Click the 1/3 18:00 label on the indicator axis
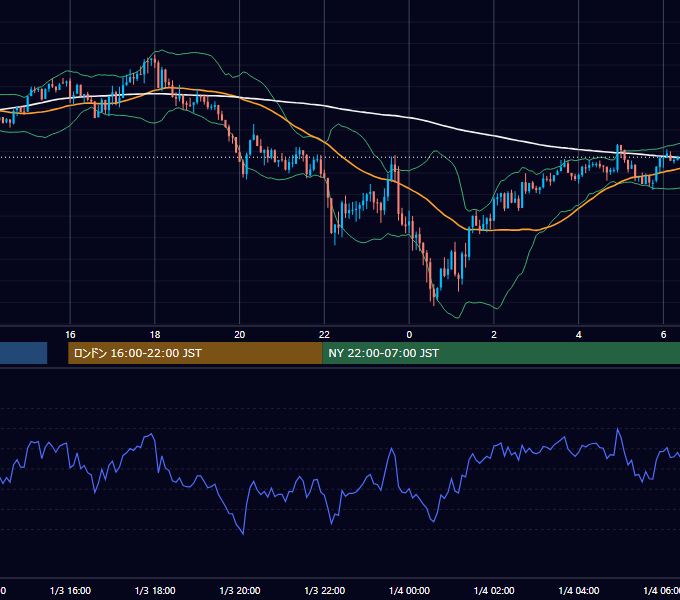The image size is (680, 600). (x=155, y=591)
